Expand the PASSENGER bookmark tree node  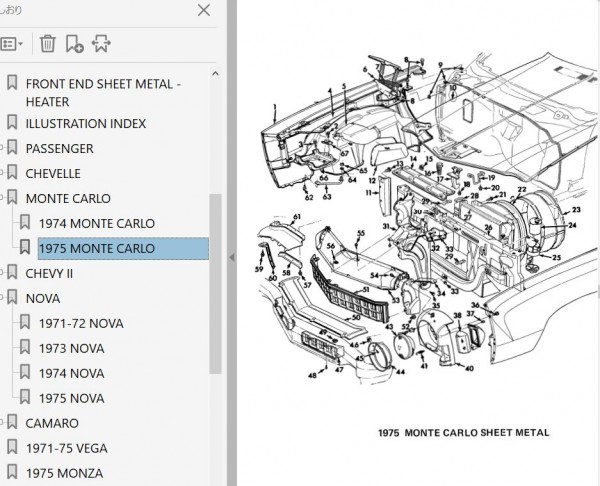[x=2, y=147]
